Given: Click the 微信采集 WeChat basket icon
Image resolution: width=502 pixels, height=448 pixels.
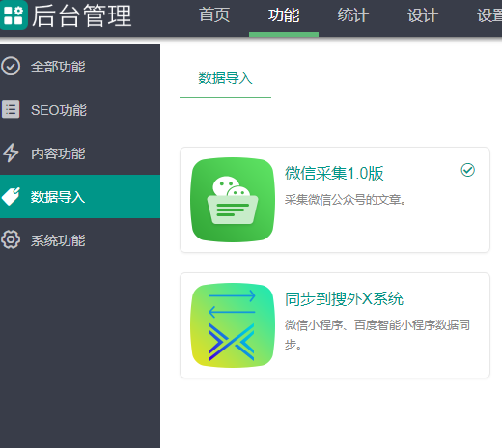Looking at the screenshot, I should coord(233,200).
